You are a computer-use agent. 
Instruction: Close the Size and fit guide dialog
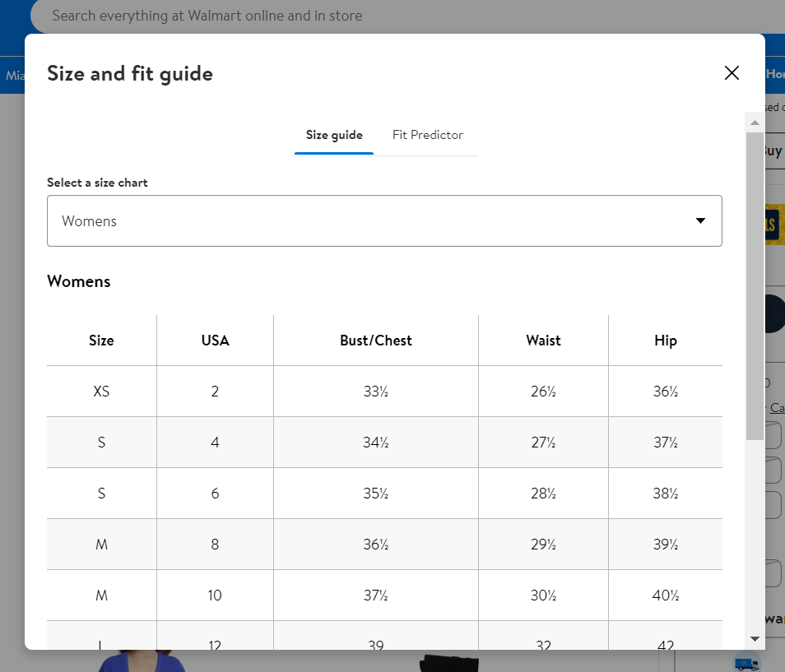tap(732, 73)
